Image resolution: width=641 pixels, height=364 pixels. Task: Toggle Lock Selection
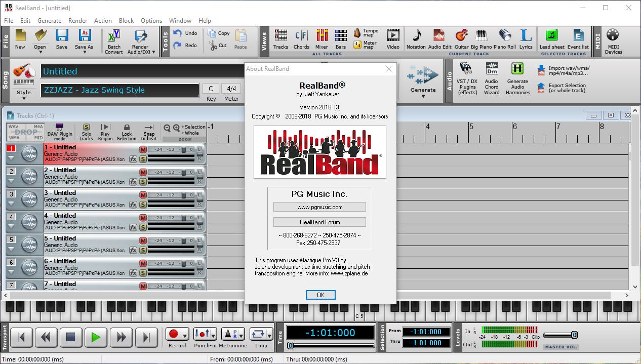(x=127, y=133)
